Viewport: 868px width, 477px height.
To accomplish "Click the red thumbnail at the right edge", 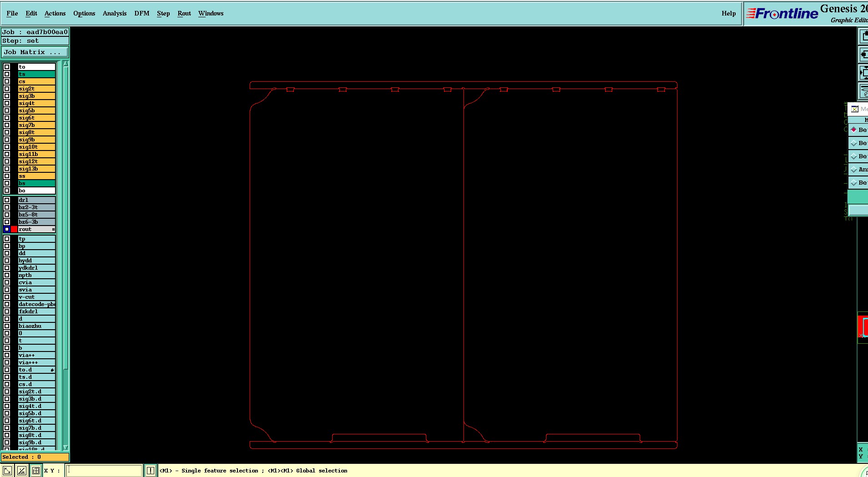I will 863,327.
